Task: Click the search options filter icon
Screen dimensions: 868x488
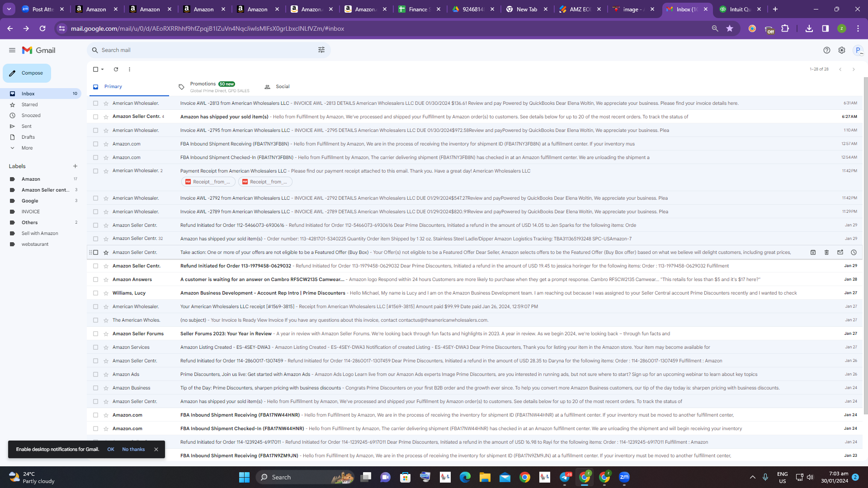Action: [x=321, y=50]
